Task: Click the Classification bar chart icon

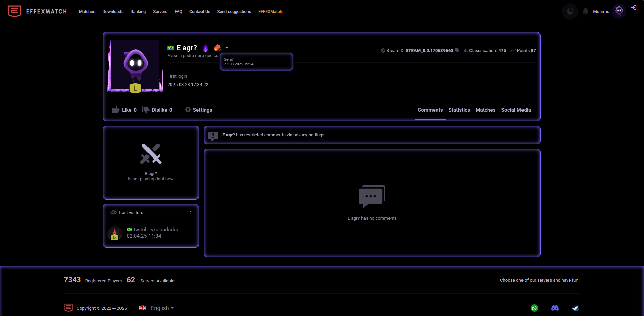Action: (466, 50)
